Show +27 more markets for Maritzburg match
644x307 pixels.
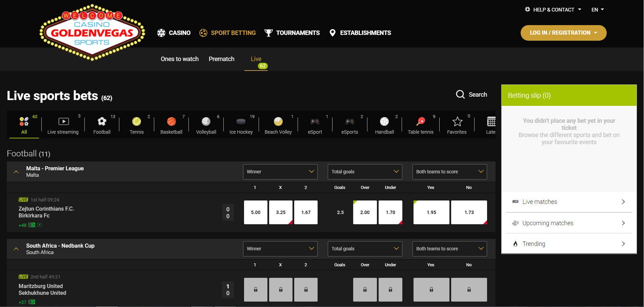[22, 302]
